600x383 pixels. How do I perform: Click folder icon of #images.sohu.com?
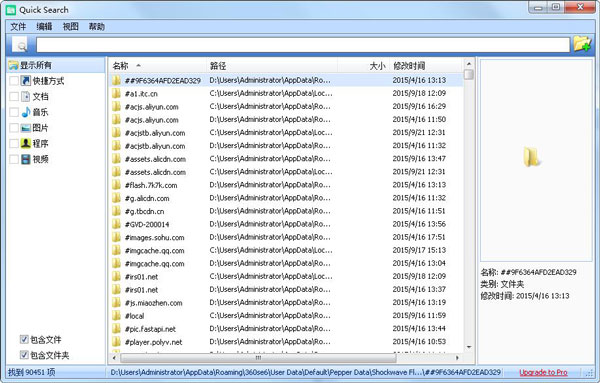click(116, 237)
